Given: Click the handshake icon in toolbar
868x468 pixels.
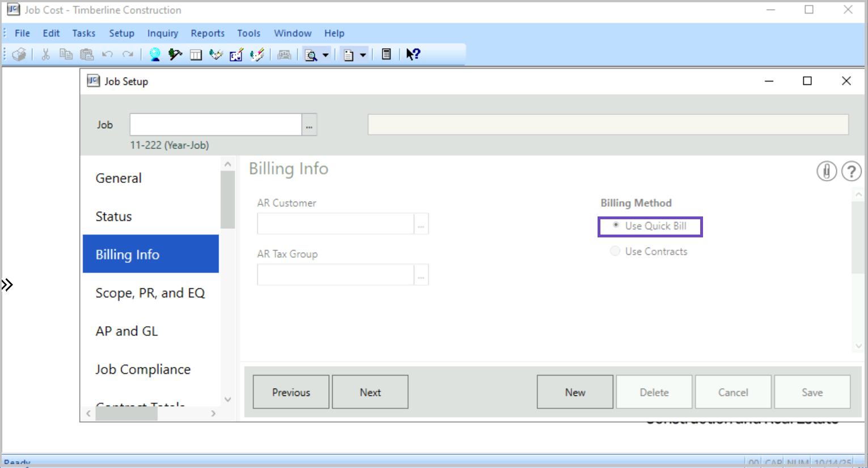Looking at the screenshot, I should 216,54.
